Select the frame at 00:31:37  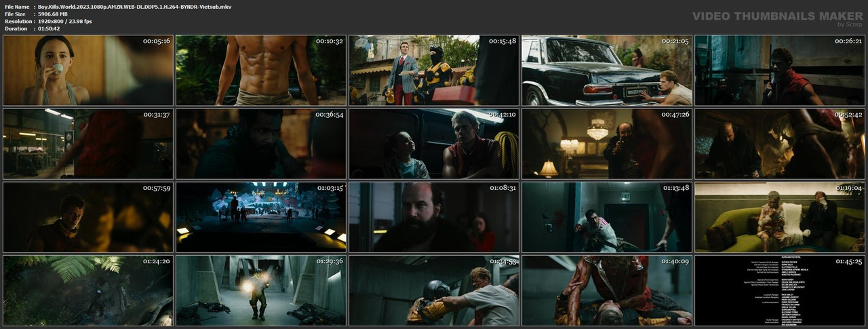pyautogui.click(x=87, y=144)
